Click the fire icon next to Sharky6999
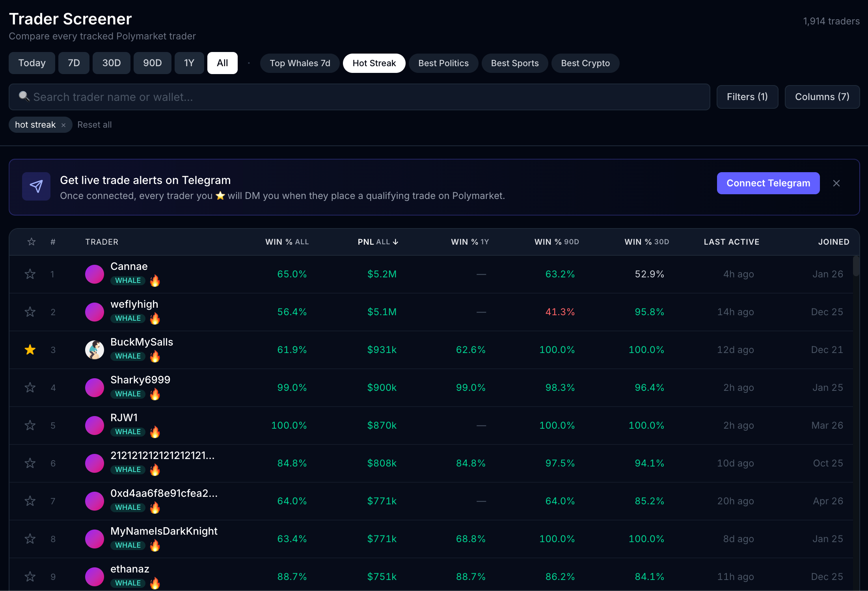Viewport: 868px width, 591px height. pyautogui.click(x=155, y=394)
